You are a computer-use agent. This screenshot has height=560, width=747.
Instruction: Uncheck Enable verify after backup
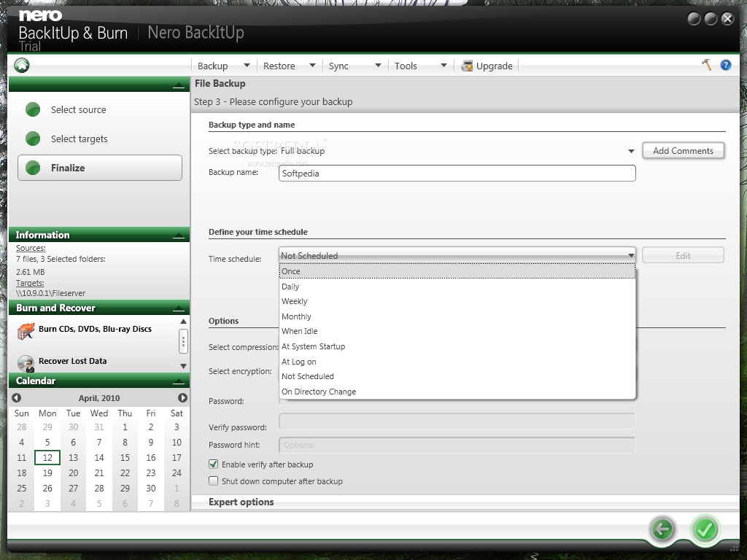[x=214, y=464]
